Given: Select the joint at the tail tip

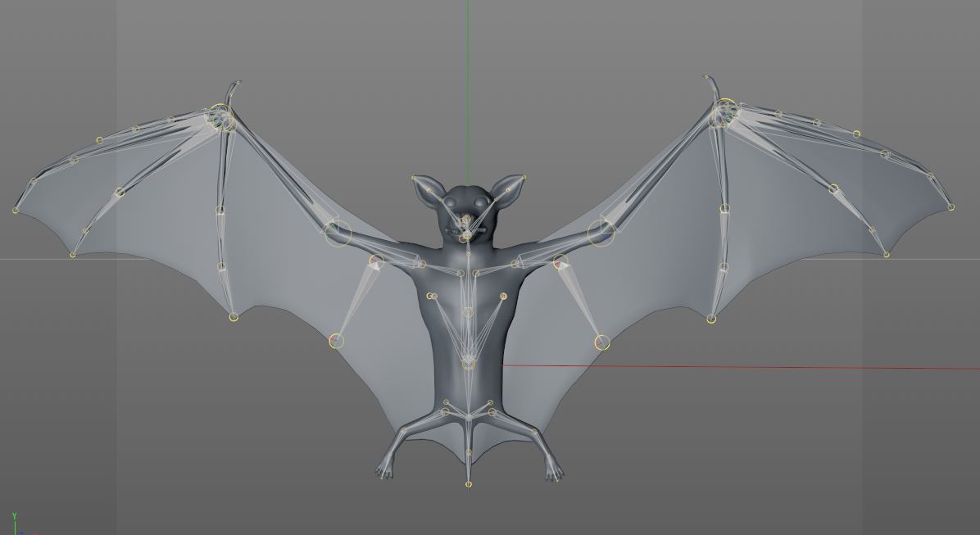Looking at the screenshot, I should pyautogui.click(x=469, y=484).
